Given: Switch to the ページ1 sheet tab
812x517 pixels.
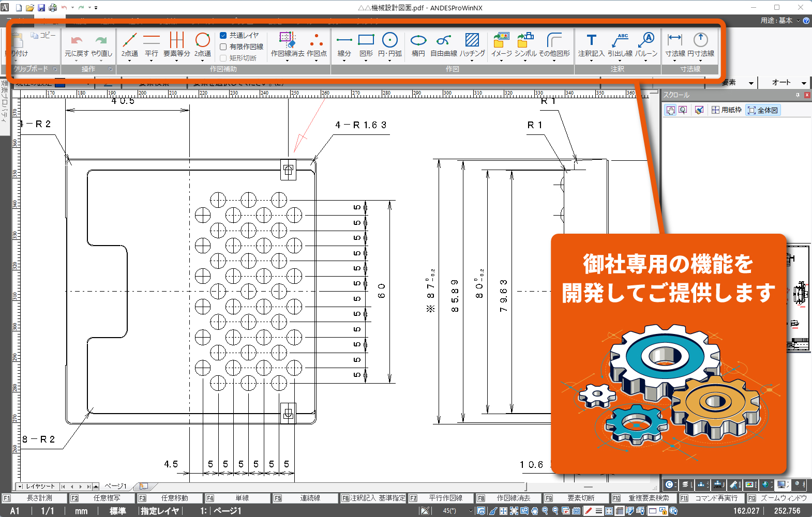Looking at the screenshot, I should click(115, 486).
